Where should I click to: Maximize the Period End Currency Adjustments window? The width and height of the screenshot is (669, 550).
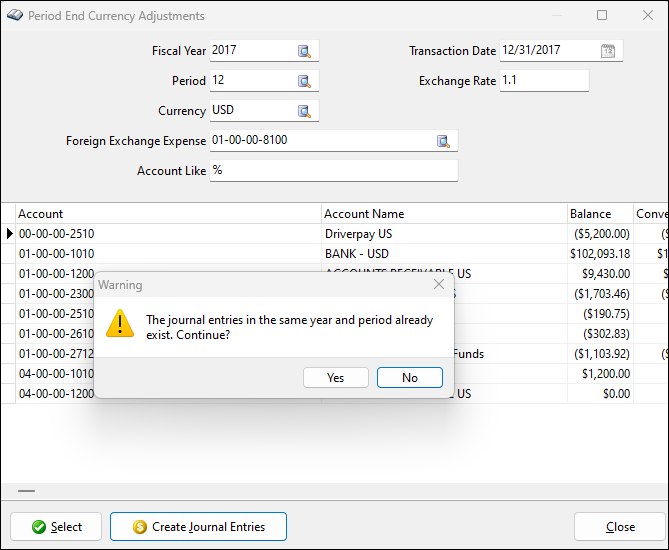[x=602, y=16]
